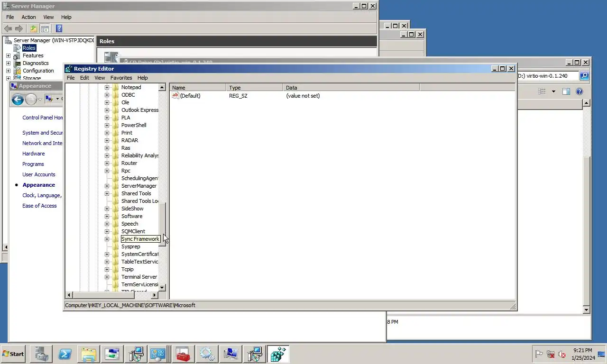Click the Type column header in registry values
Image resolution: width=607 pixels, height=364 pixels.
(x=255, y=88)
